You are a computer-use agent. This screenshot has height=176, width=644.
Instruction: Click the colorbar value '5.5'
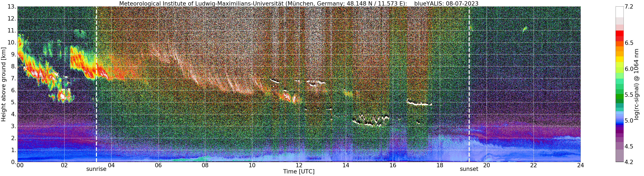pyautogui.click(x=629, y=95)
